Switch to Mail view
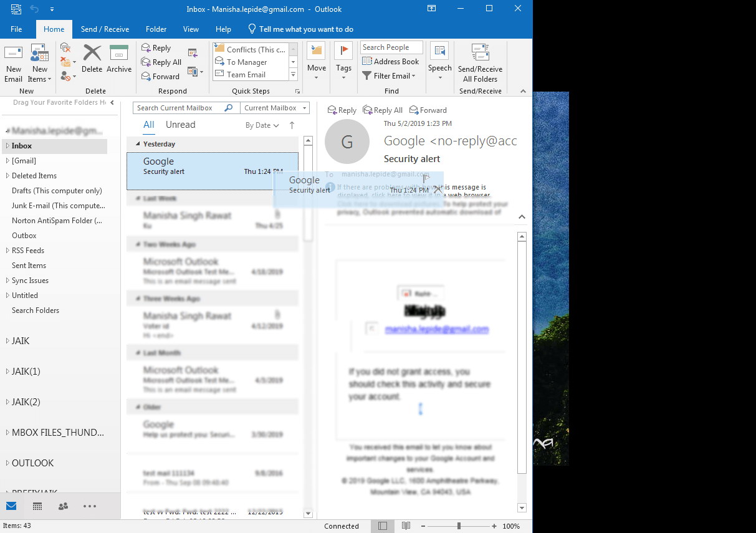Screen dimensions: 756x533 tap(11, 506)
